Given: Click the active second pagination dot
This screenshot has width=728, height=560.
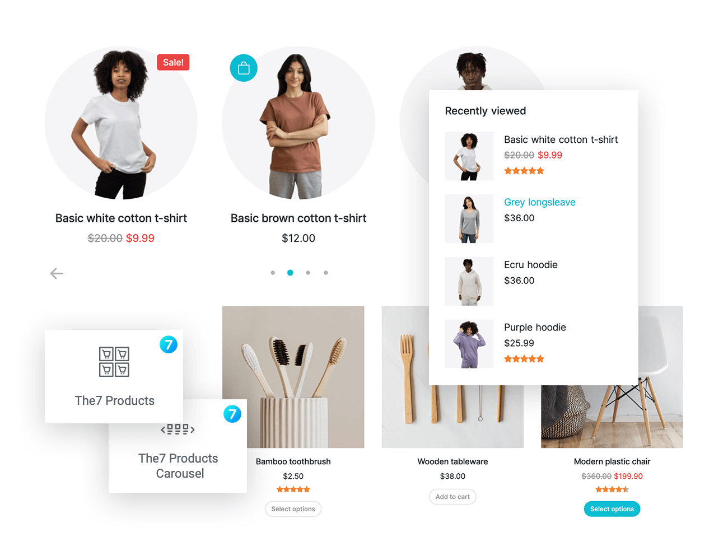Looking at the screenshot, I should 290,273.
